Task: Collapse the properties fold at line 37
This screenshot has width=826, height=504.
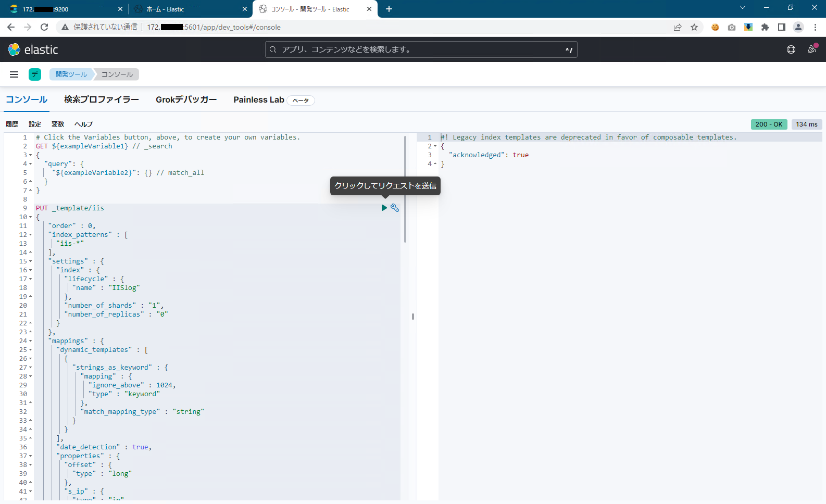Action: [30, 456]
